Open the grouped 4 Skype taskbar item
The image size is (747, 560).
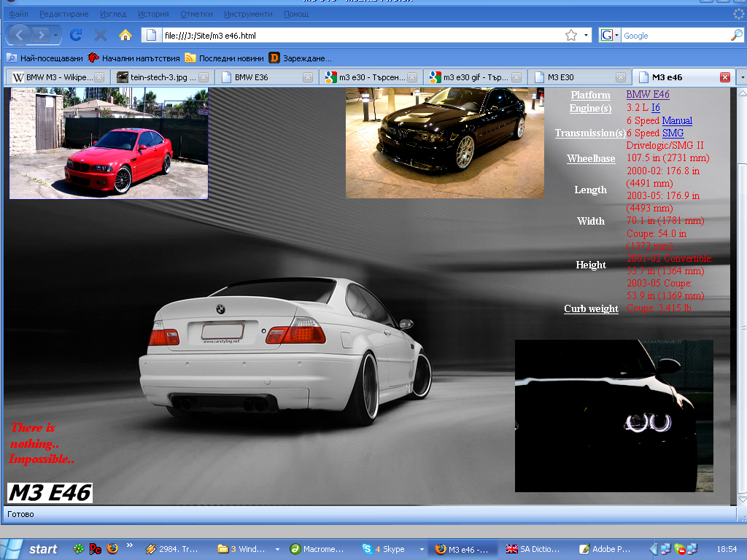click(392, 549)
